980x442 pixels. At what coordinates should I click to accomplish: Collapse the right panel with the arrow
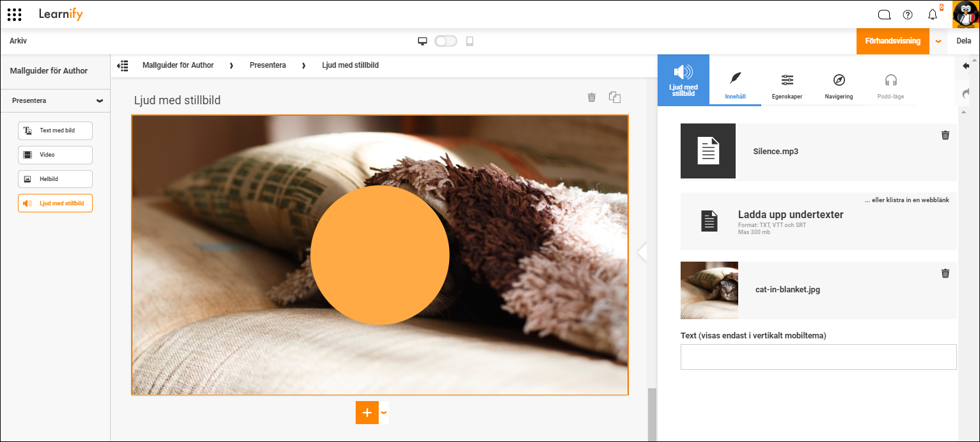click(642, 252)
